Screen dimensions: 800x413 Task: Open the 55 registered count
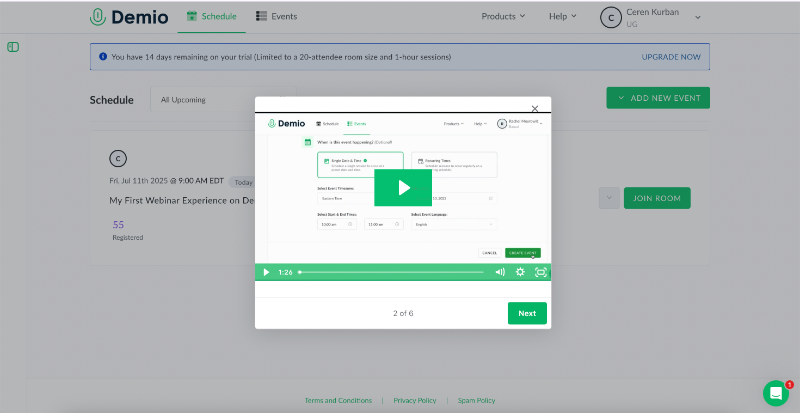[x=118, y=225]
